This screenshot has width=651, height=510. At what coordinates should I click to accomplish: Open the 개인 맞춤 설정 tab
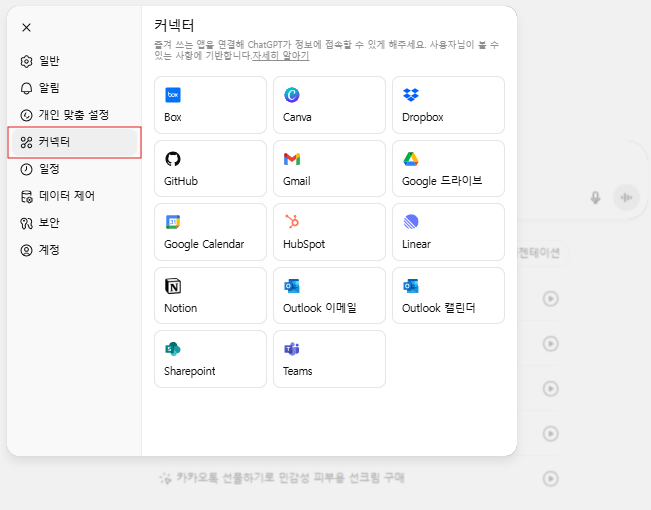pos(74,115)
